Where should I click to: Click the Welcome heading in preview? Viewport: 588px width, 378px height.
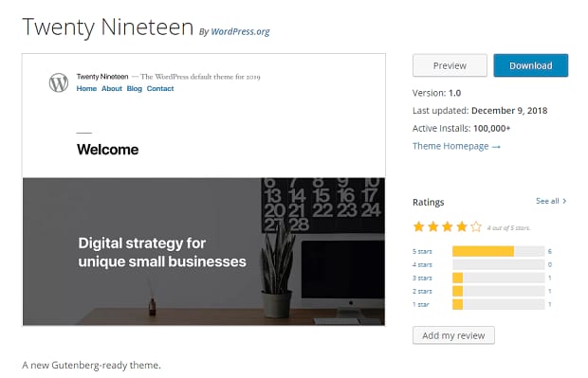(x=107, y=150)
